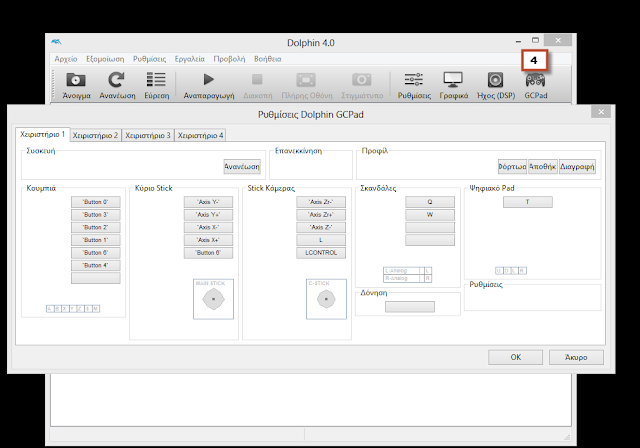The height and width of the screenshot is (448, 640).
Task: Start emulation with the Αναπαραγωγή play icon
Action: point(209,80)
